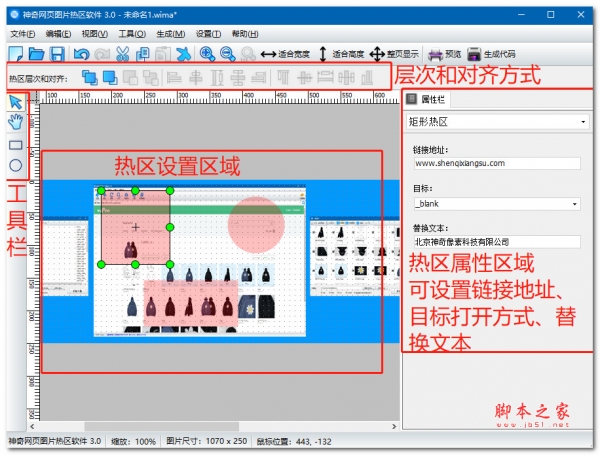Select the circle hotspot tool

(15, 166)
